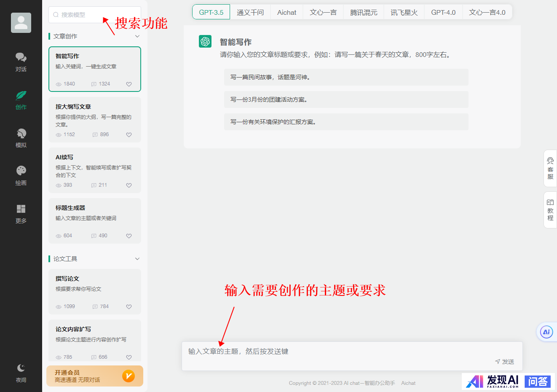Open 客服 customer service widget

point(550,169)
